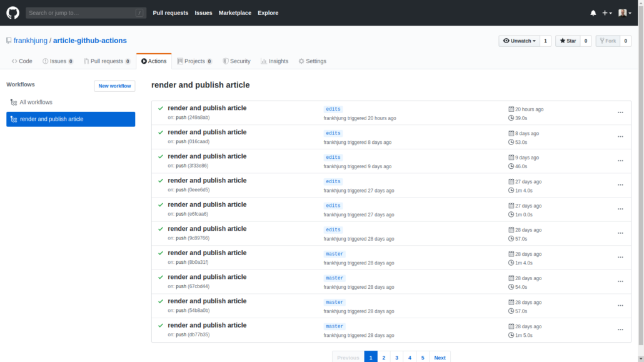Viewport: 644px width, 362px height.
Task: Click the green check on the newest workflow run
Action: point(160,108)
